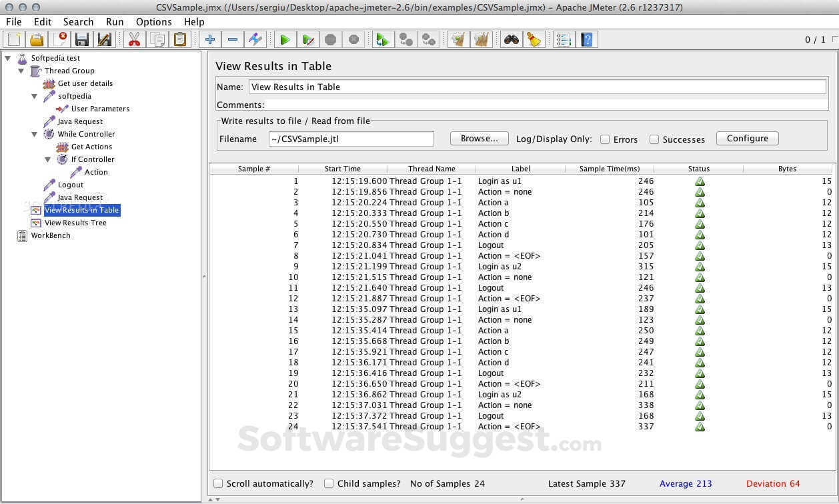Open the Search icon (binoculars) in toolbar
Image resolution: width=839 pixels, height=504 pixels.
[510, 39]
